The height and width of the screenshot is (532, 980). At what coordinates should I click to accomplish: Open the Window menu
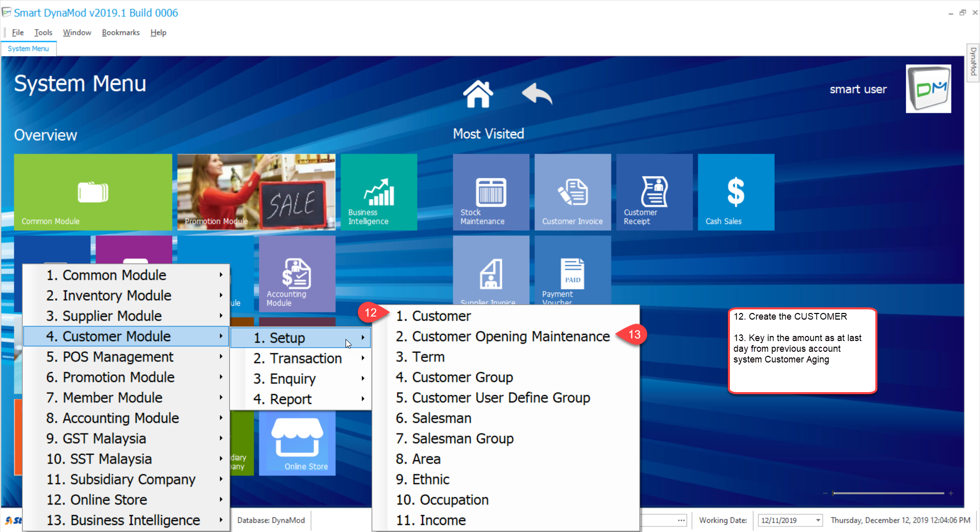tap(77, 32)
